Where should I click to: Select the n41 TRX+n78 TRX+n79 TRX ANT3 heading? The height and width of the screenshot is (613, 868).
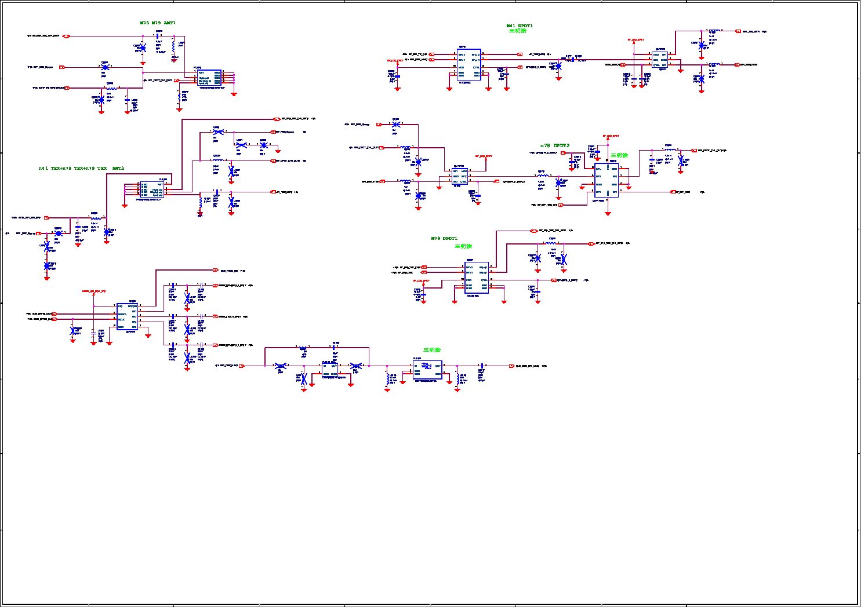(x=81, y=168)
